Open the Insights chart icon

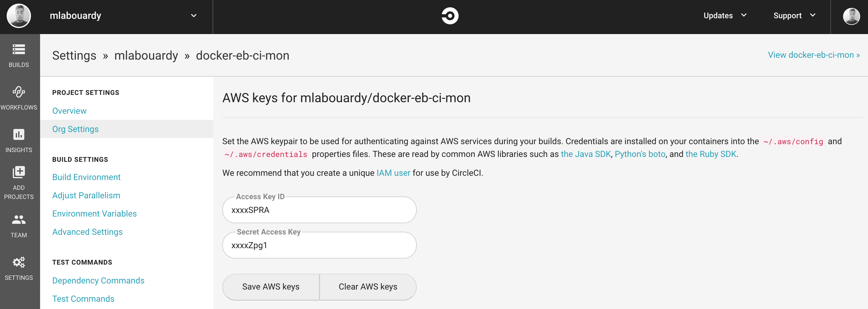[19, 134]
